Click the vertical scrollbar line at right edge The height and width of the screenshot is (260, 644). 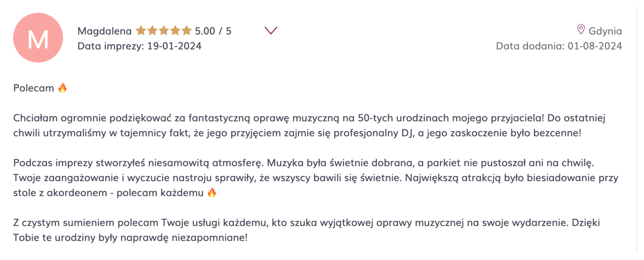pos(637,130)
